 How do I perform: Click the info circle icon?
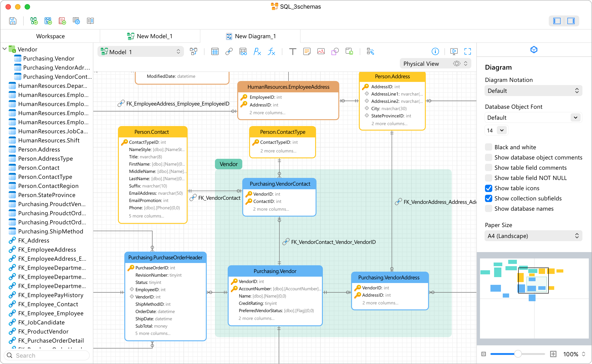coord(435,51)
